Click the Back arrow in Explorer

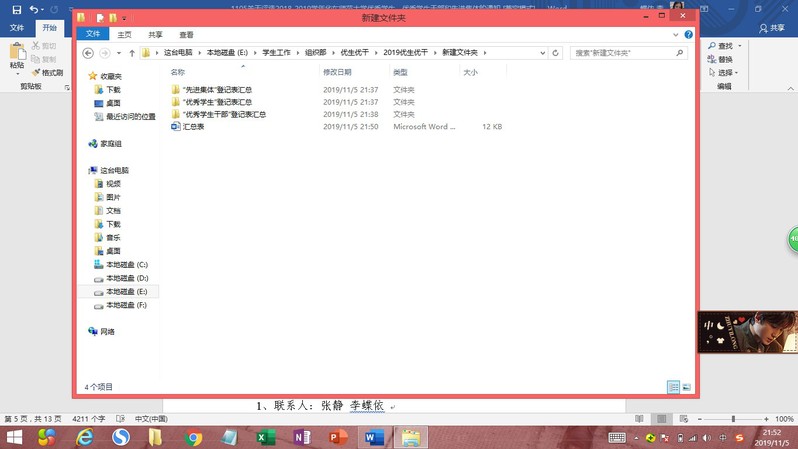click(x=88, y=53)
